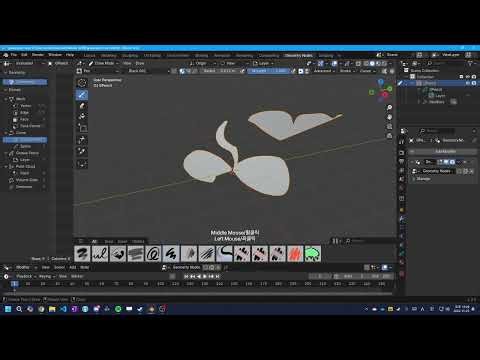Open the Render menu
The image size is (480, 360).
[38, 55]
